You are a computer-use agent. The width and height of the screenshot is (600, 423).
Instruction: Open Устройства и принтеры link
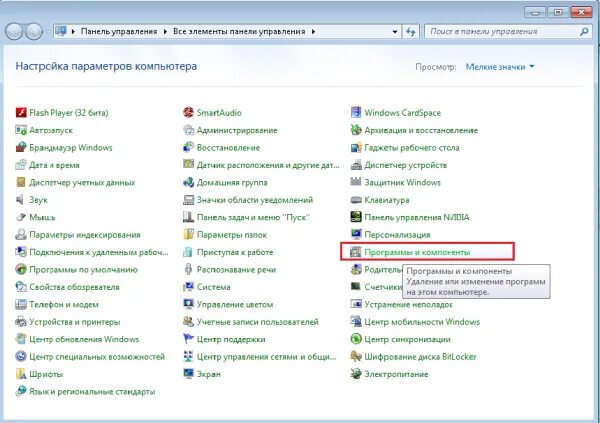point(75,322)
